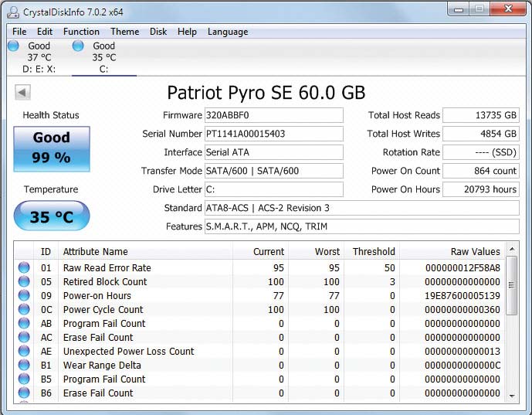Image resolution: width=532 pixels, height=415 pixels.
Task: Click status orb for B5 Program Fail Count
Action: point(24,379)
